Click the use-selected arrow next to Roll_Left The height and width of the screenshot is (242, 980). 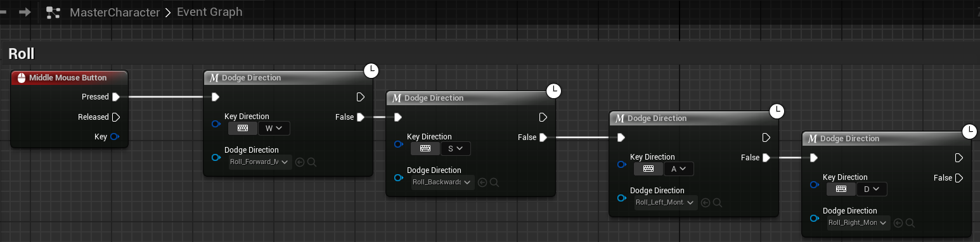click(706, 203)
